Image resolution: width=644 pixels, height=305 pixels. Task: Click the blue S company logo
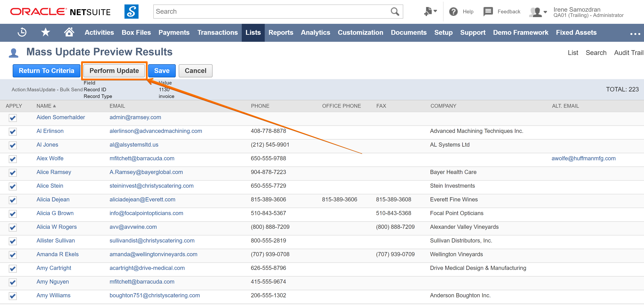pos(131,11)
